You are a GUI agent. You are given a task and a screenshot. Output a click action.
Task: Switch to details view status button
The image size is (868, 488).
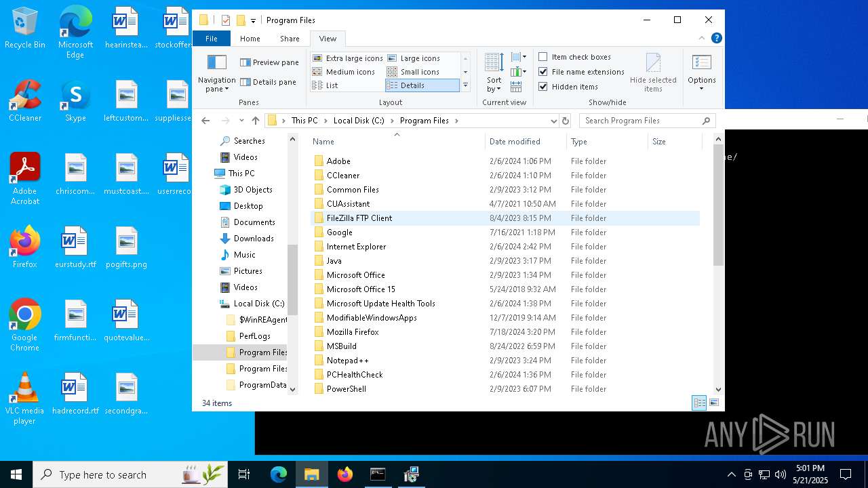pyautogui.click(x=699, y=403)
